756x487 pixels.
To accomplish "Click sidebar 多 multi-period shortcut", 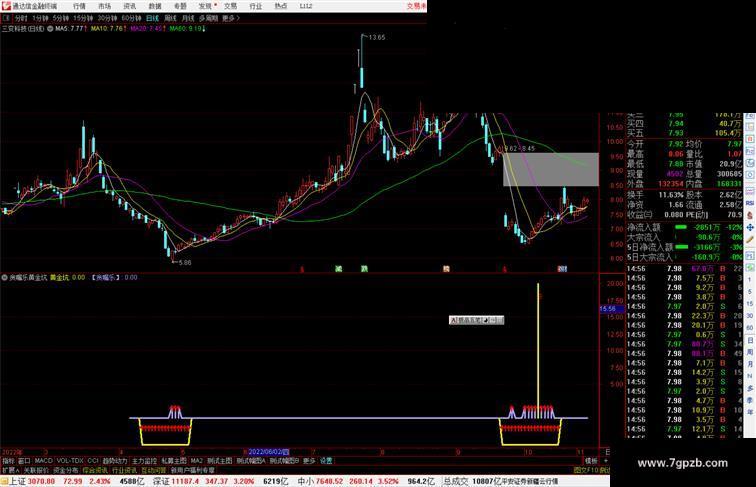I will 750,388.
